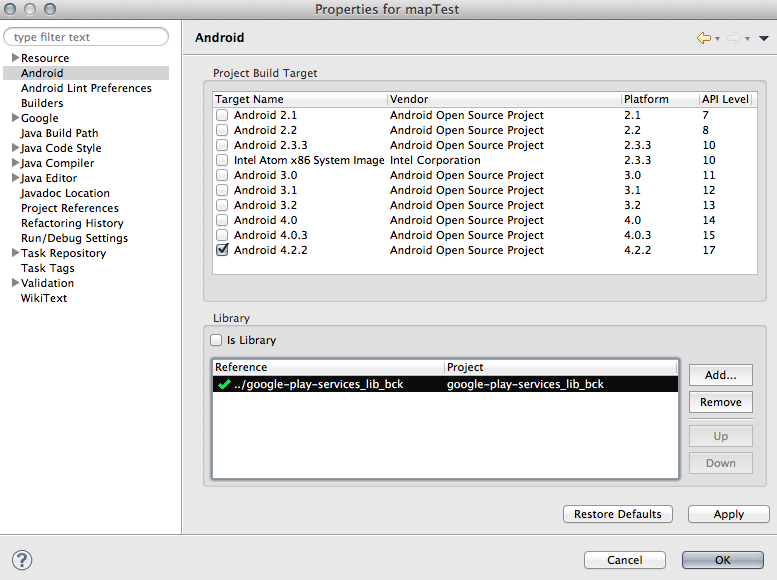Open Project References page
777x580 pixels.
[70, 208]
